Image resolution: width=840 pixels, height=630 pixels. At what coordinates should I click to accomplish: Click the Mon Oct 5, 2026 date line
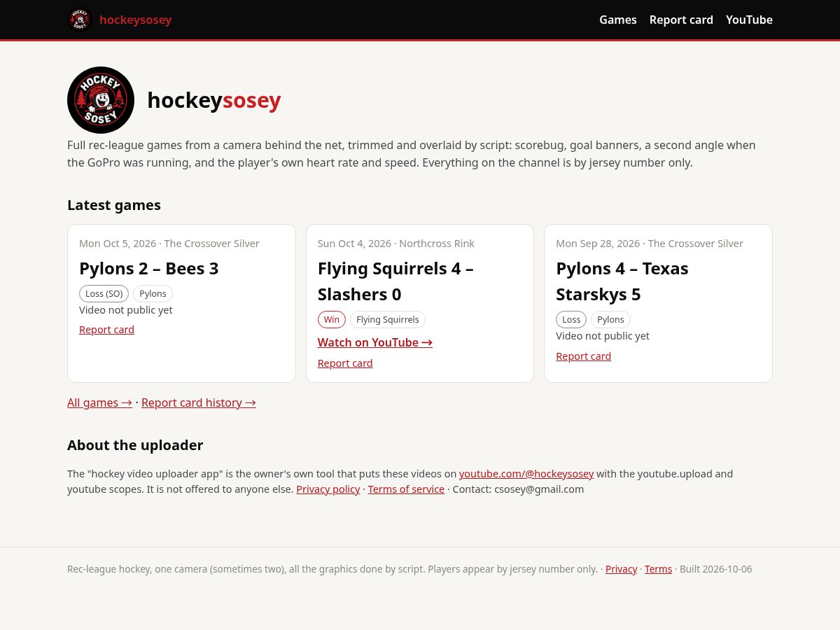click(169, 244)
